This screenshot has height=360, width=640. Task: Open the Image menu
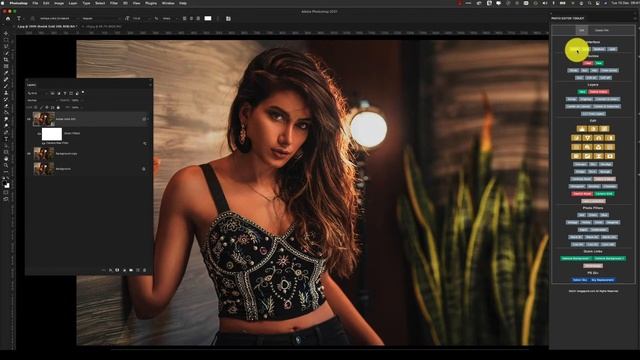tap(59, 3)
